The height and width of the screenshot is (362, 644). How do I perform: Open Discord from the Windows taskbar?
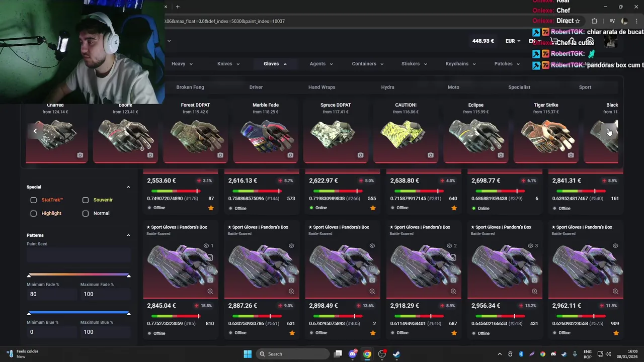pos(353,354)
